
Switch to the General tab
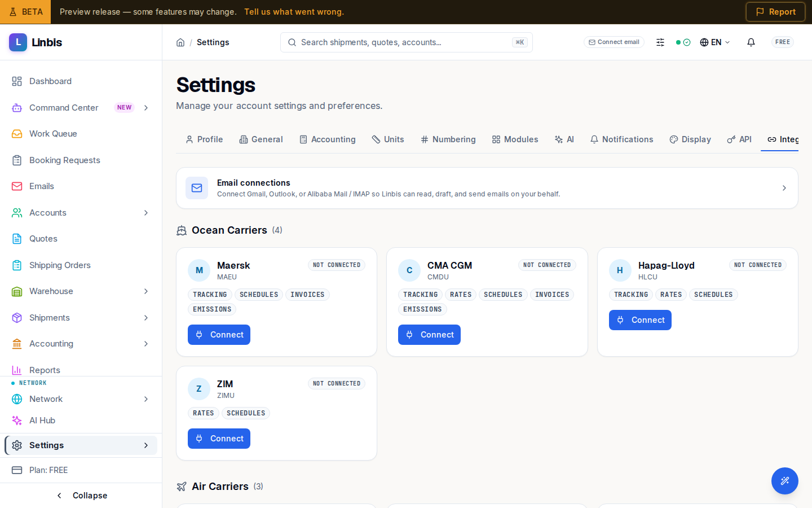click(x=261, y=139)
